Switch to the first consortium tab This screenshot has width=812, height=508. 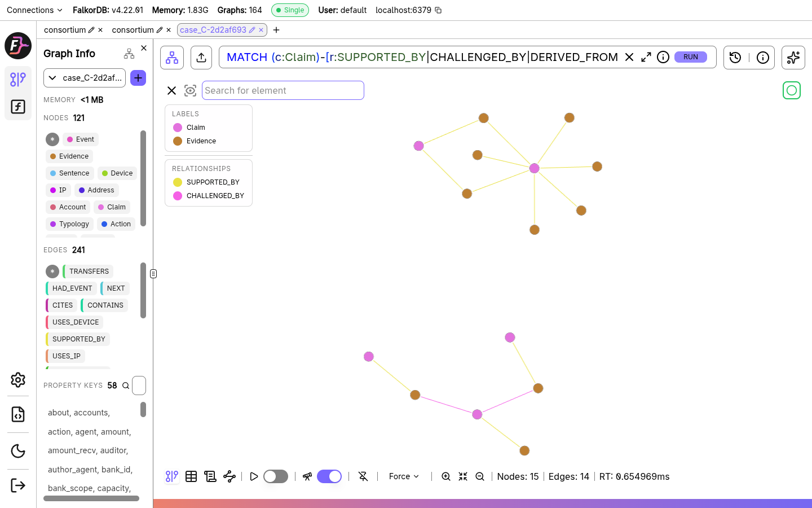[x=65, y=30]
